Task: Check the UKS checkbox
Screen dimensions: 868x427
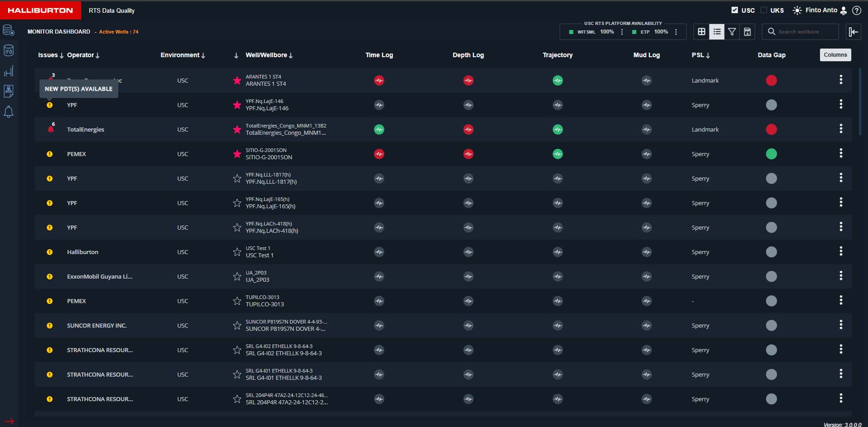Action: 764,10
